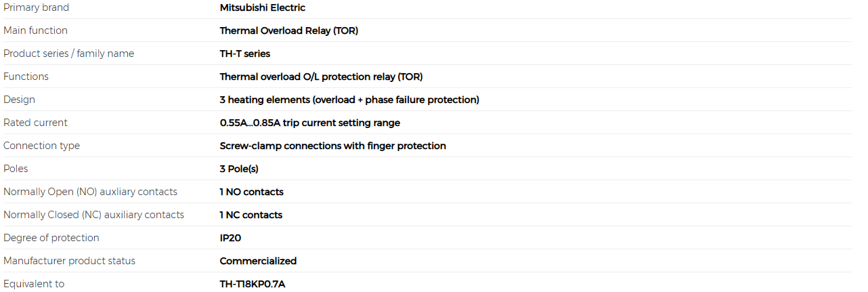Viewport: 868px width, 292px height.
Task: Click the Equivalent to label
Action: coord(34,284)
